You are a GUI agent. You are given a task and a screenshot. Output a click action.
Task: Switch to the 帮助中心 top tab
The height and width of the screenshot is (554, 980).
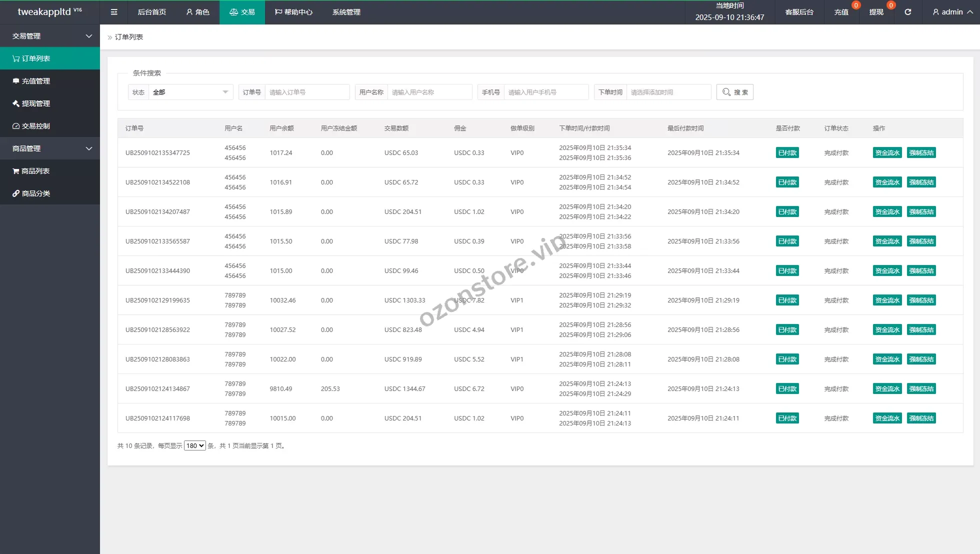coord(293,12)
